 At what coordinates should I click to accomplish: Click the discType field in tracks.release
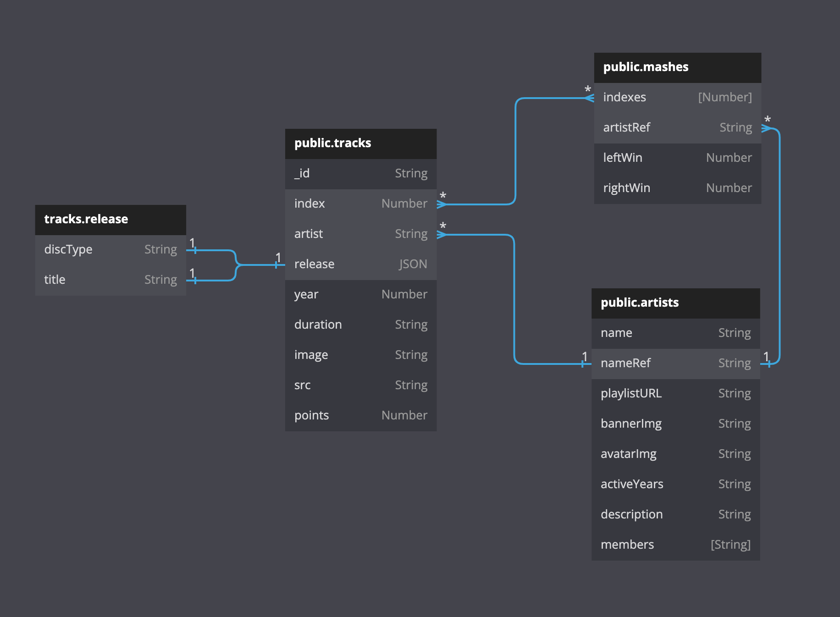click(111, 250)
